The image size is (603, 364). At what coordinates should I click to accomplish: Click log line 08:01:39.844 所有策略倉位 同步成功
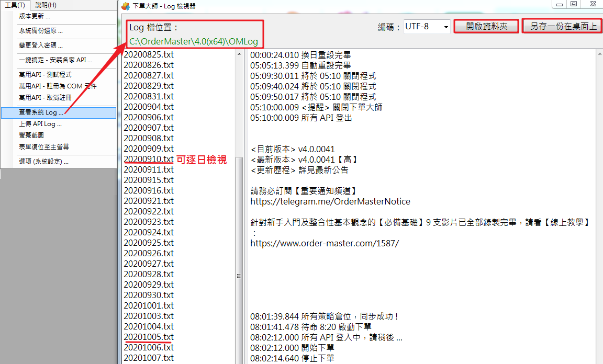pos(325,316)
